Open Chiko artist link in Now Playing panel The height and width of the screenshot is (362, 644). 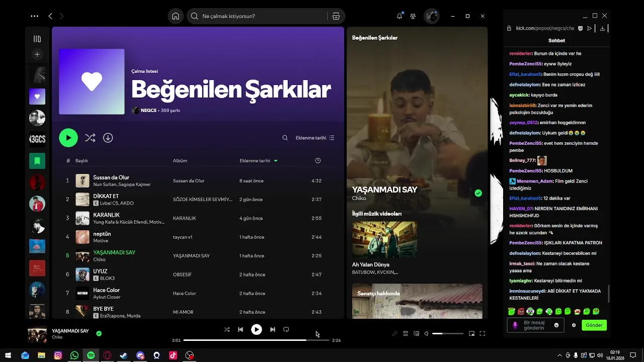pyautogui.click(x=359, y=198)
